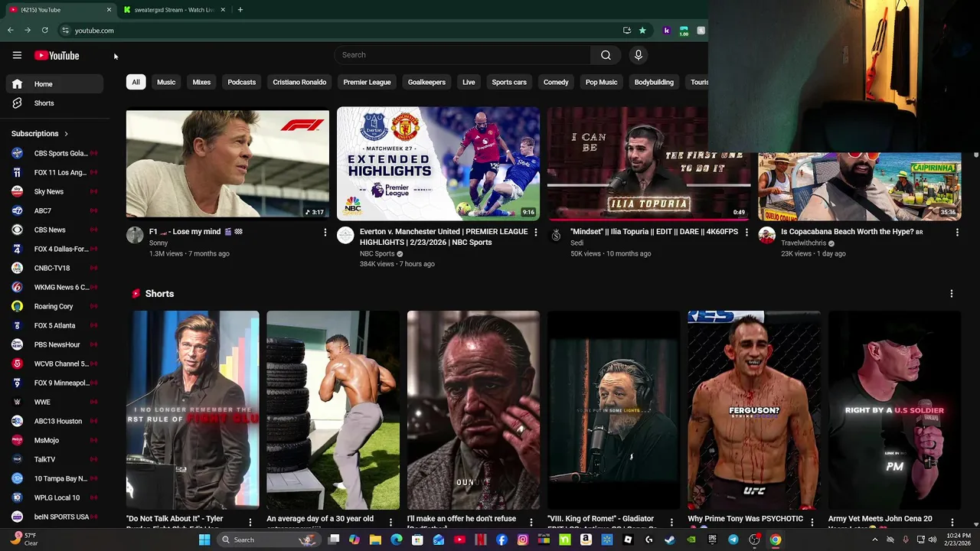Open options for Ilia Topuria Mindset video
Image resolution: width=980 pixels, height=551 pixels.
click(x=746, y=232)
